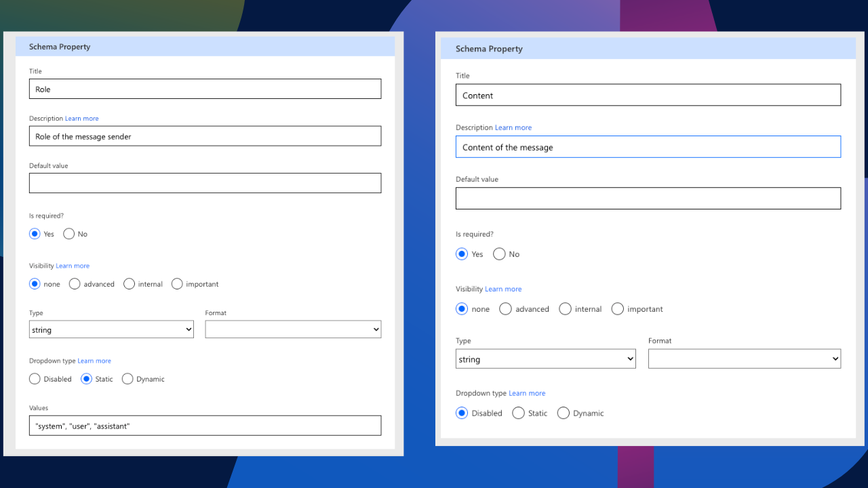Choose important visibility in Content panel
This screenshot has height=488, width=868.
point(617,309)
